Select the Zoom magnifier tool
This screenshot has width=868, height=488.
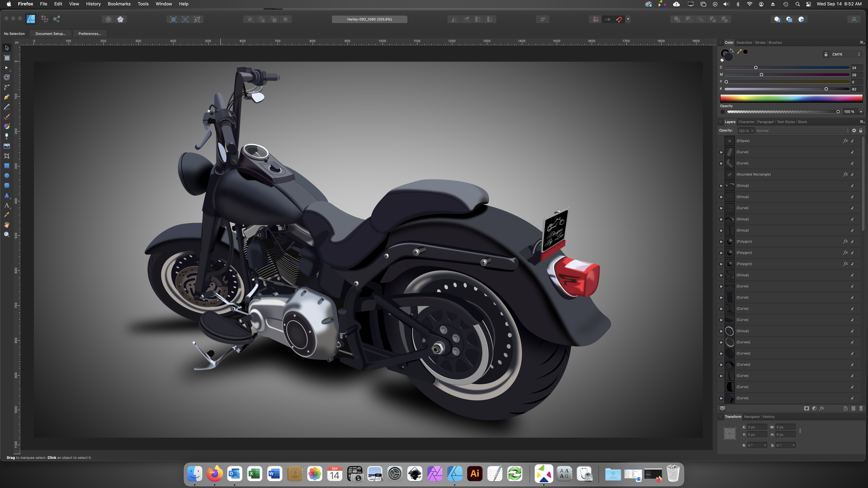7,234
